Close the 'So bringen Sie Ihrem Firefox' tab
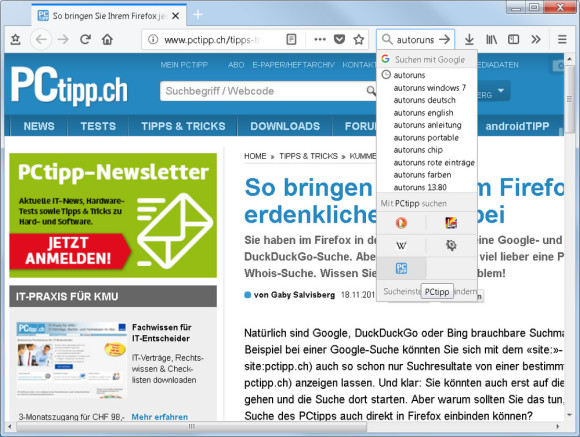Screen dimensions: 580x437 [x=176, y=16]
